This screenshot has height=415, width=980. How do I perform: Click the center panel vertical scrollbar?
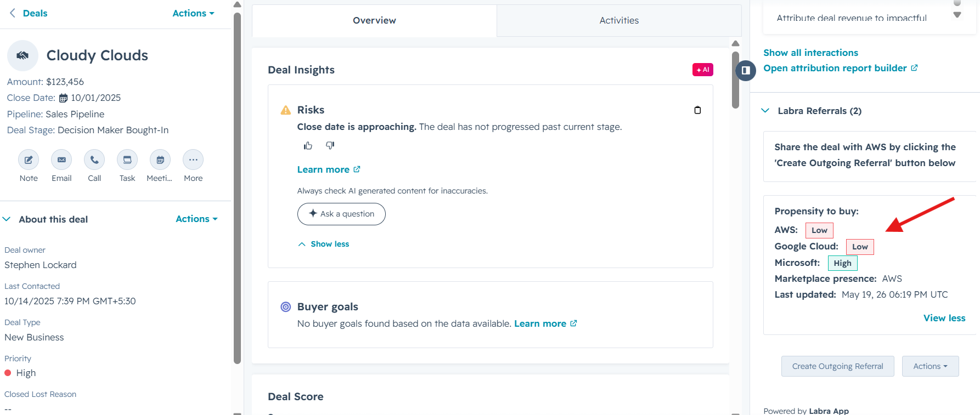pyautogui.click(x=735, y=80)
